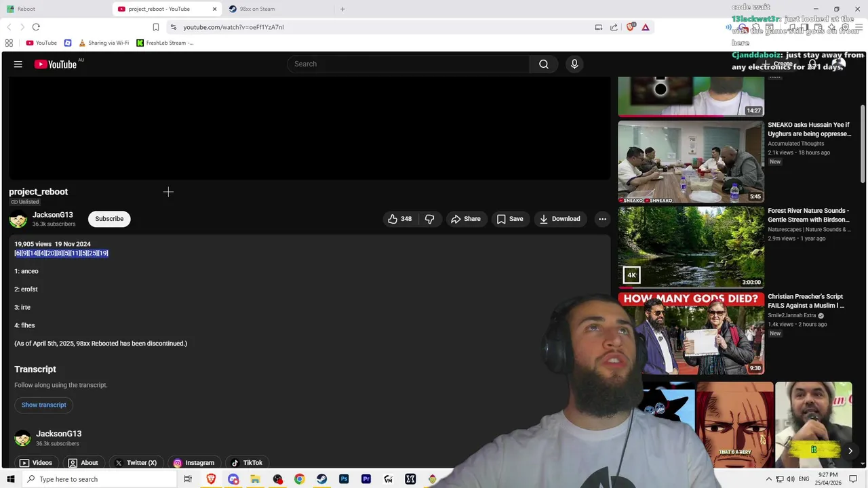Screen dimensions: 868x488
Task: Visit the TikTok link chip
Action: coord(246,463)
